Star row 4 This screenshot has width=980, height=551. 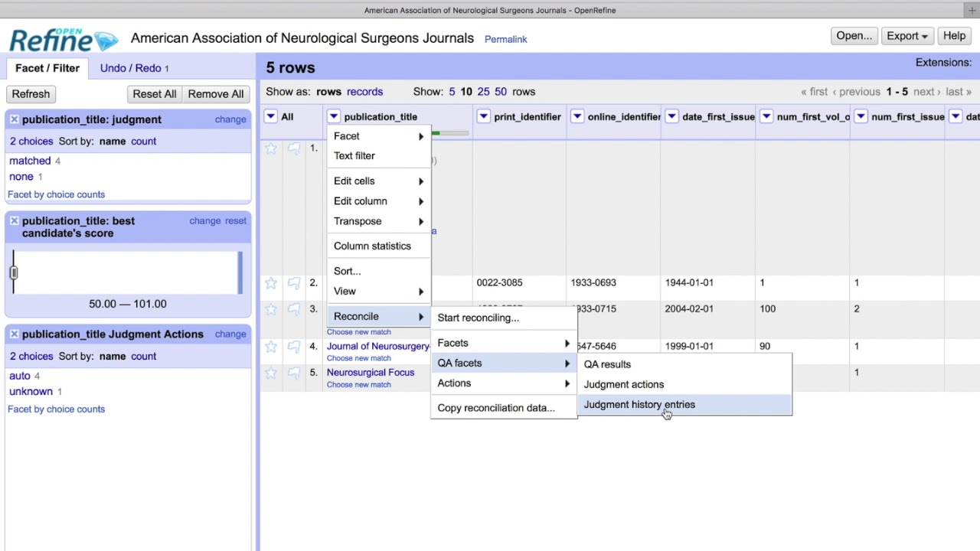click(x=271, y=347)
